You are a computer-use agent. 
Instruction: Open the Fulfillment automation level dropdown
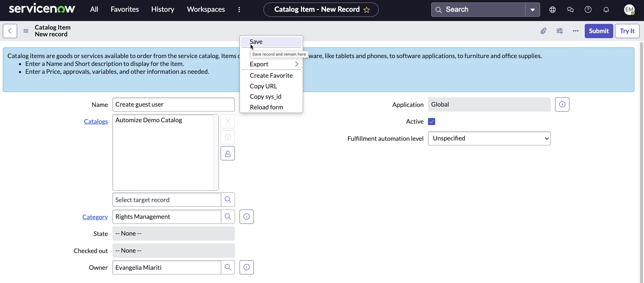click(489, 139)
